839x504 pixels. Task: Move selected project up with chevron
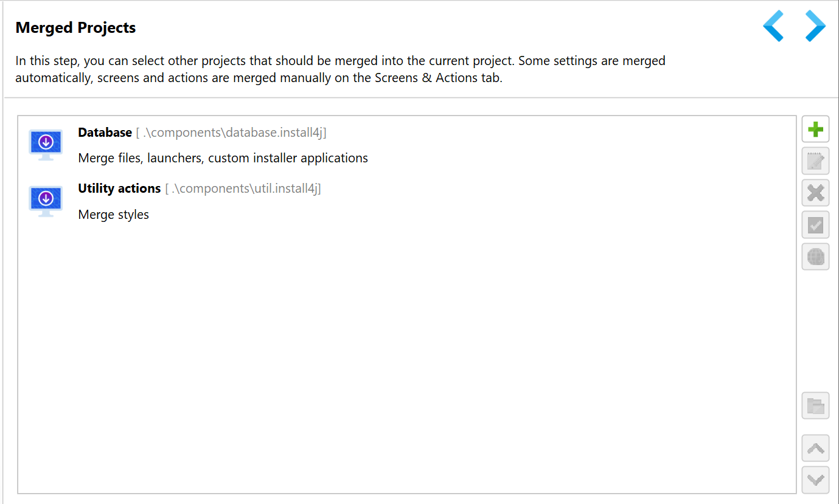[815, 449]
